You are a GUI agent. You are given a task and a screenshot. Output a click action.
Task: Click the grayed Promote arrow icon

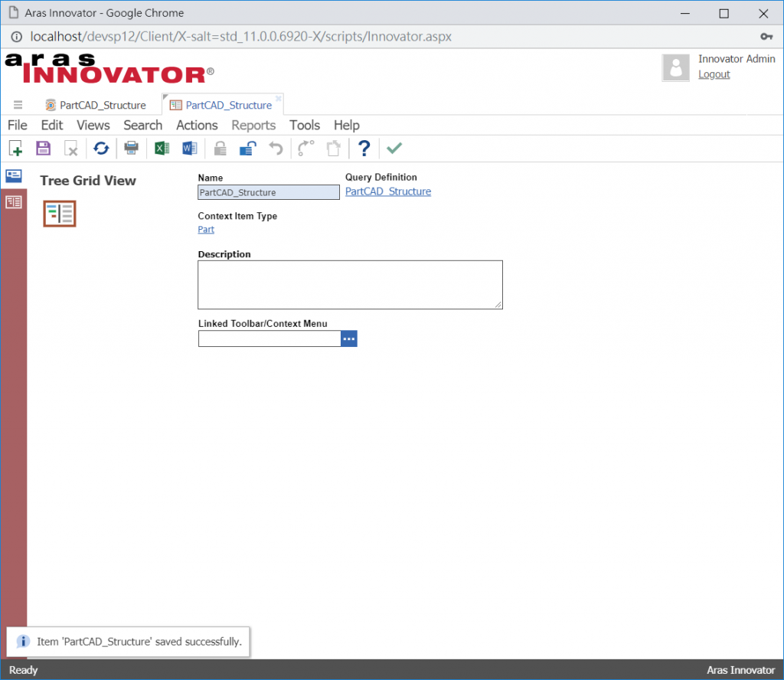coord(305,148)
